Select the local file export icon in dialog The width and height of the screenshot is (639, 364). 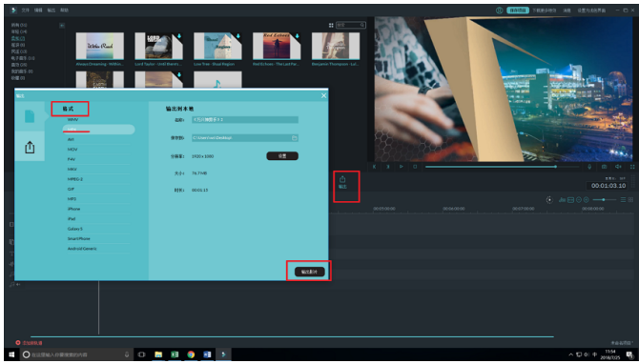pyautogui.click(x=30, y=116)
